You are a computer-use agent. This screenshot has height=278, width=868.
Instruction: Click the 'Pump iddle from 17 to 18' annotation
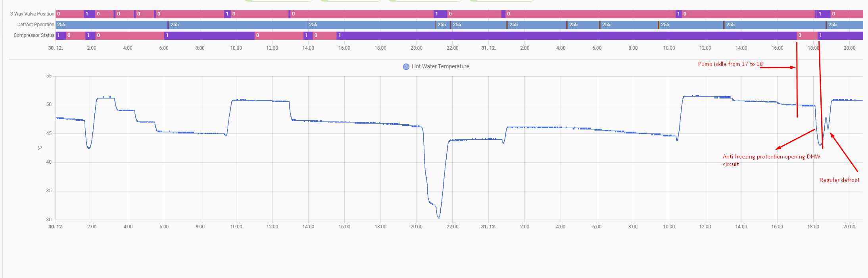730,64
